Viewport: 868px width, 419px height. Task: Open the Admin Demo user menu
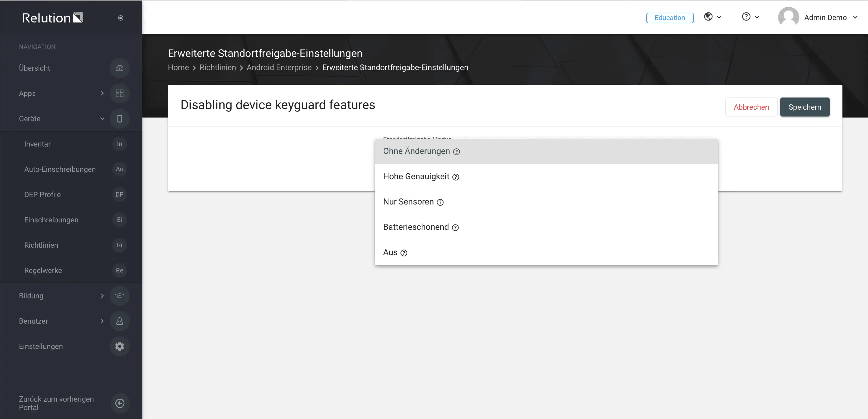pyautogui.click(x=817, y=18)
